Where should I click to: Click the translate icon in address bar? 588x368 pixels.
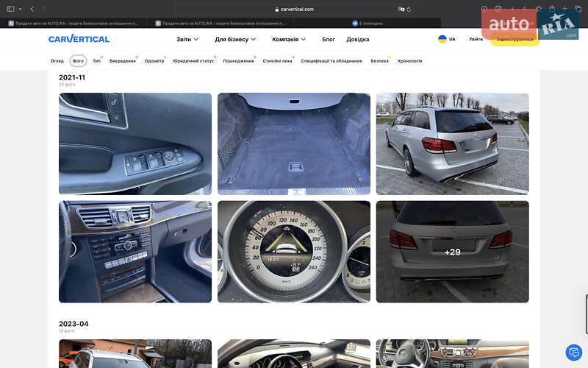pos(401,9)
